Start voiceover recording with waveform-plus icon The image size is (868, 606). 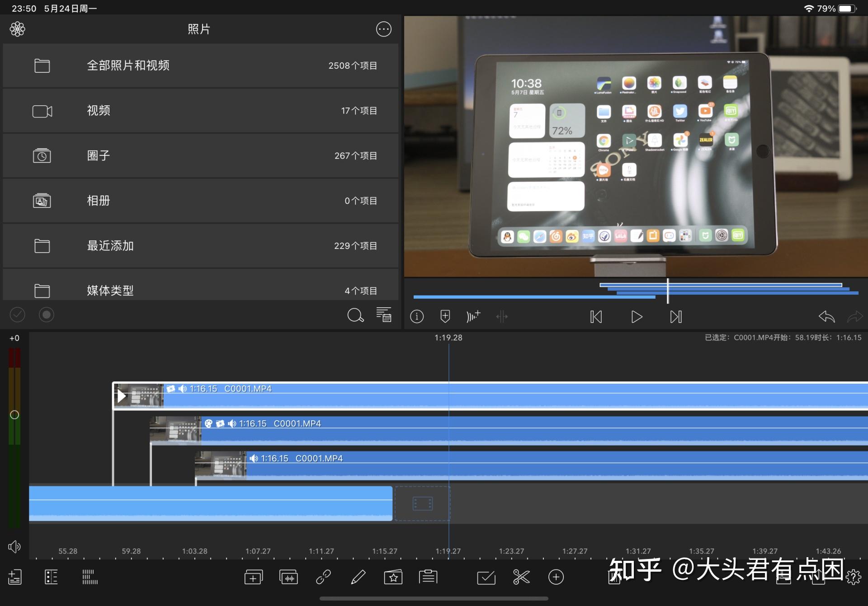coord(473,316)
